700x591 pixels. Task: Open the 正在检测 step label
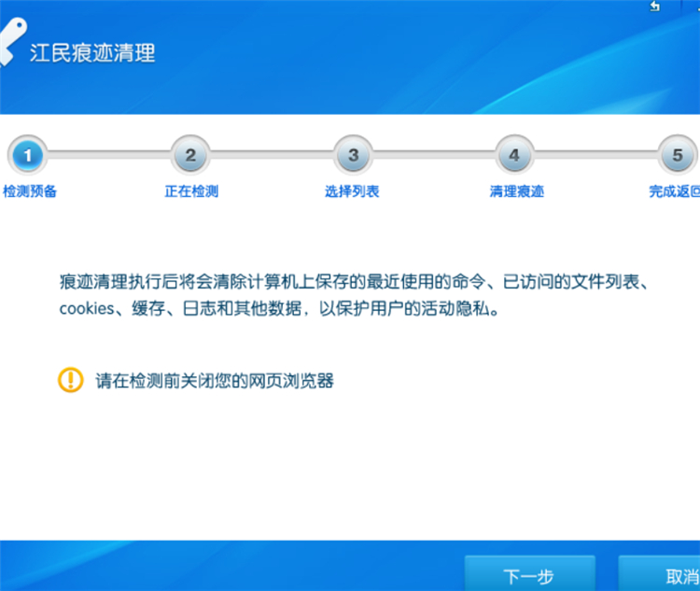(x=191, y=191)
